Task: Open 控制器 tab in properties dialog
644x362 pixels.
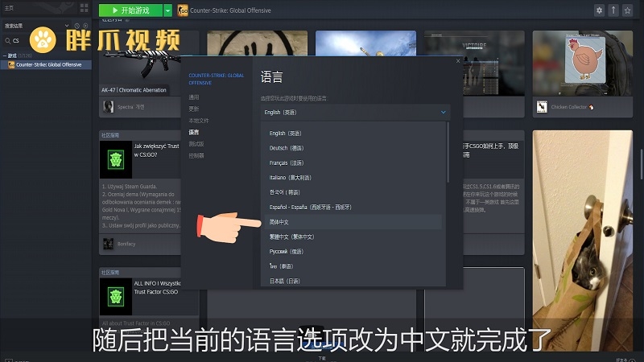Action: (196, 155)
